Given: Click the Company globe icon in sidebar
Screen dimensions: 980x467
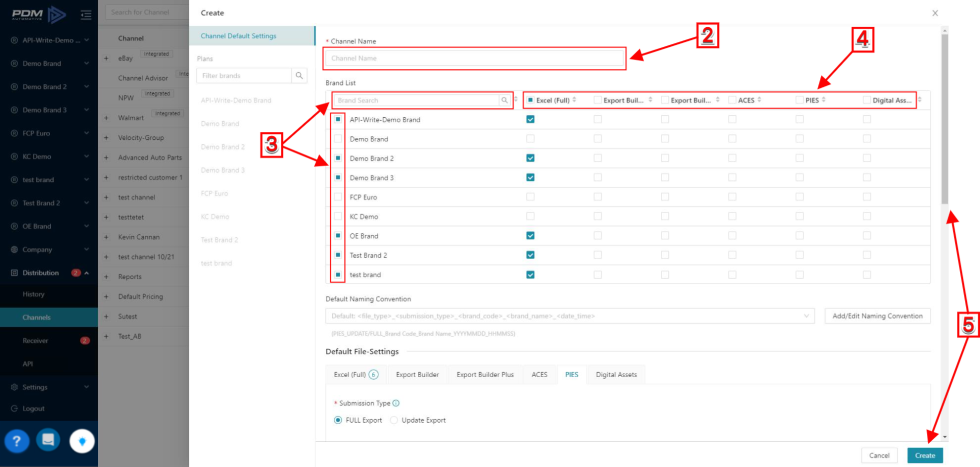Looking at the screenshot, I should (14, 249).
